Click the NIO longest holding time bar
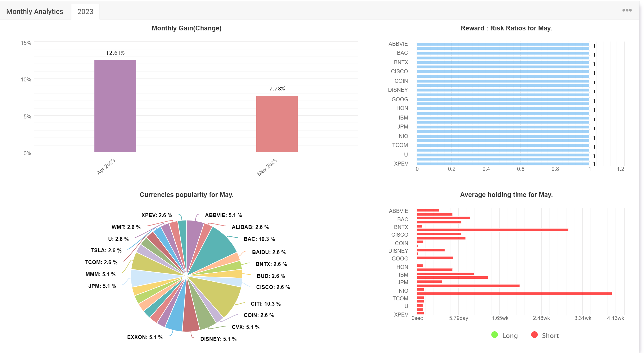This screenshot has width=644, height=353. pyautogui.click(x=514, y=294)
